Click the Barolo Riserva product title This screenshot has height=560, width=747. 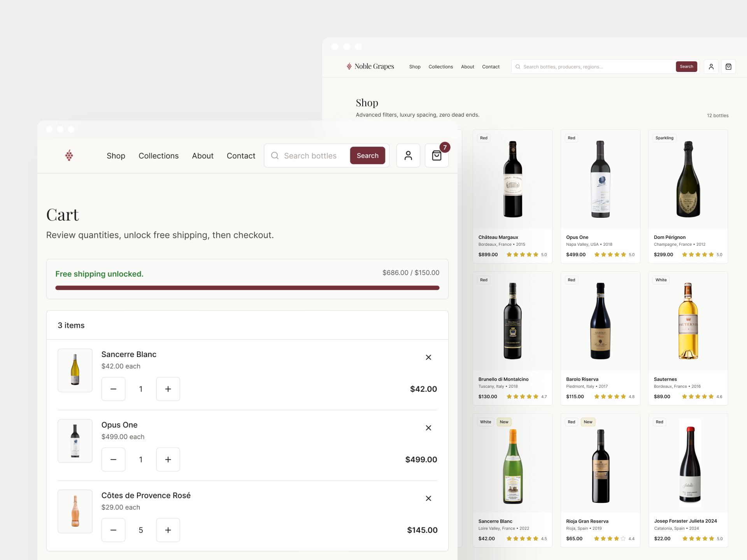pos(582,379)
